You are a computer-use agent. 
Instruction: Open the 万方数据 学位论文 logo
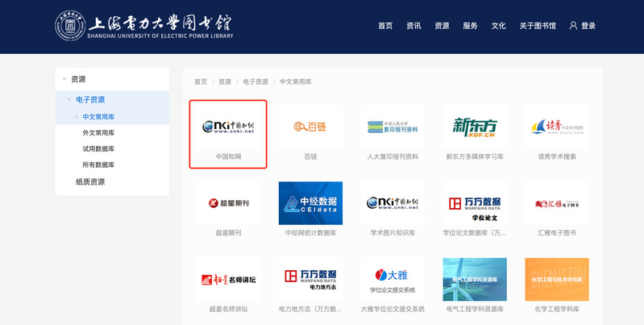click(x=475, y=203)
